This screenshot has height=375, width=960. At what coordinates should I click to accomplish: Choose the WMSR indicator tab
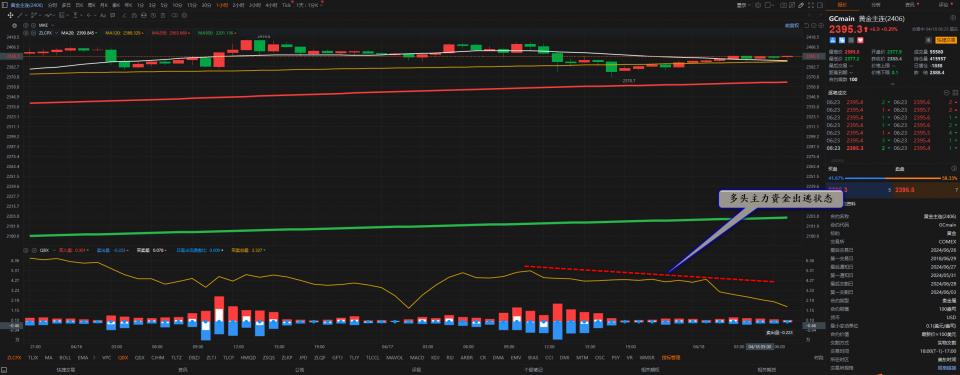pyautogui.click(x=647, y=357)
